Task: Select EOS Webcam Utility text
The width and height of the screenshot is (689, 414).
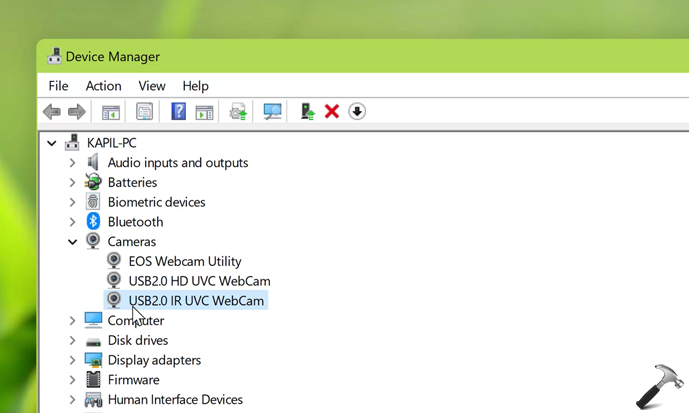Action: (x=185, y=261)
